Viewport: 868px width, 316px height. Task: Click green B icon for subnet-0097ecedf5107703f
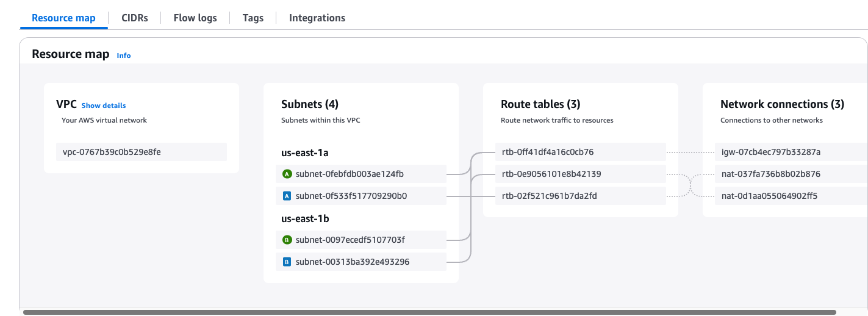click(x=287, y=240)
